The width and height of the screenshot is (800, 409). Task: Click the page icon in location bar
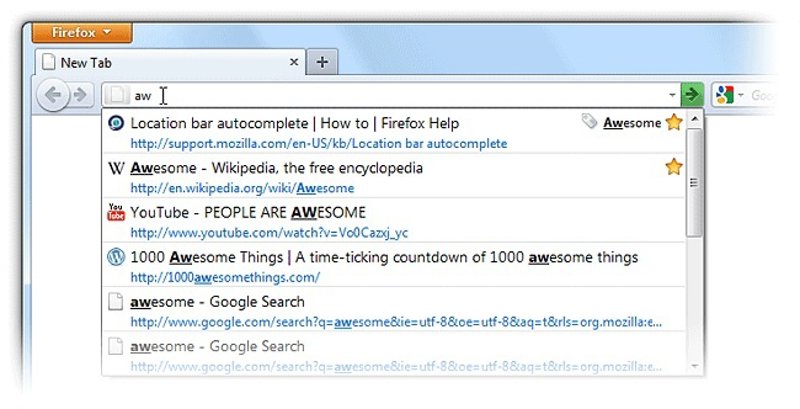pos(117,96)
